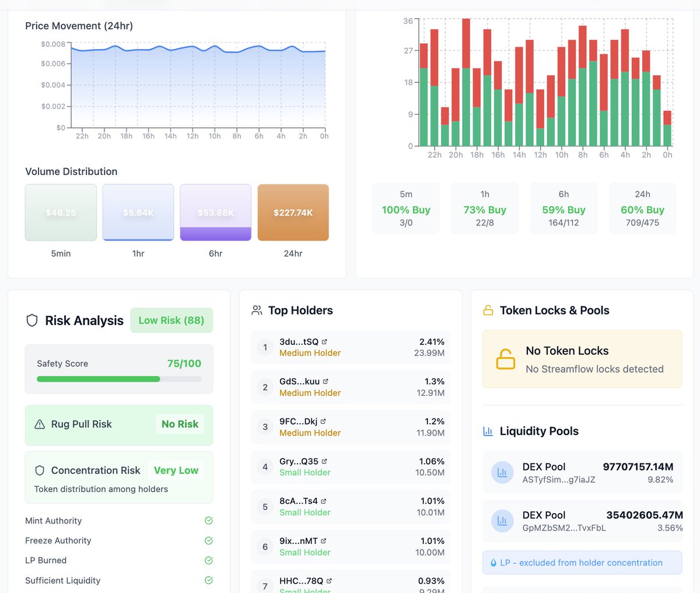
Task: Open external link icon for holder 9FC...Dkj
Action: pos(323,421)
